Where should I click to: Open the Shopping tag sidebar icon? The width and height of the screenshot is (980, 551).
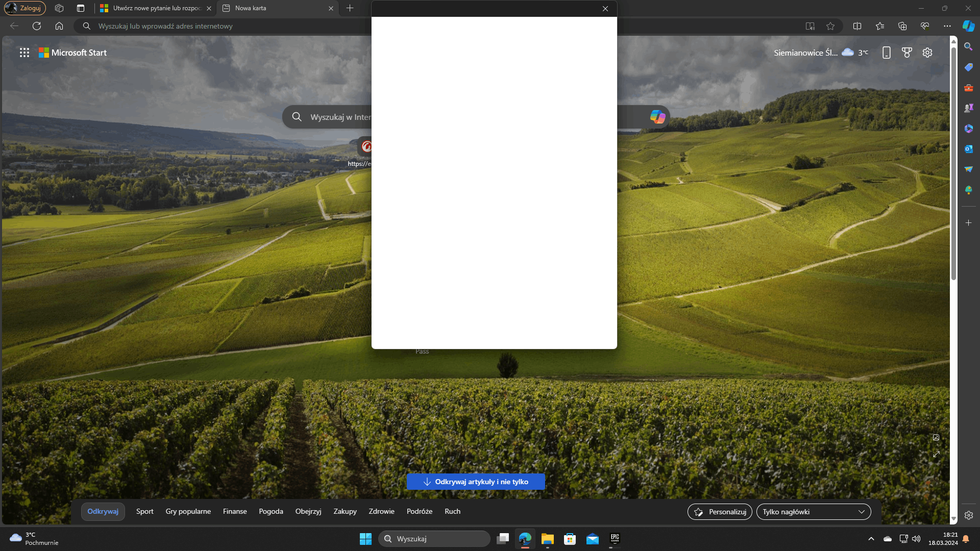968,67
